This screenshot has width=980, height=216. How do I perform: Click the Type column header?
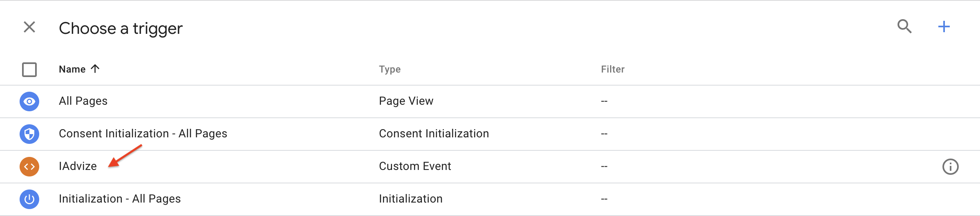pos(390,69)
